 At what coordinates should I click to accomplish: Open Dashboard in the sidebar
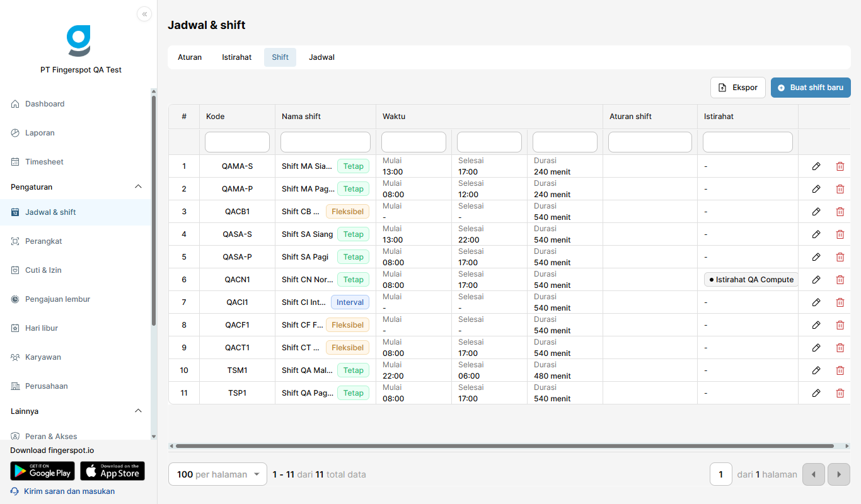point(76,104)
